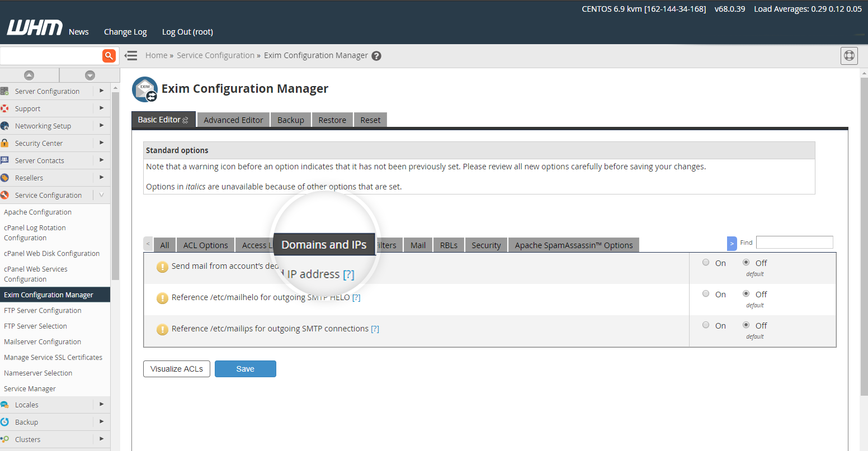Click the Backup sidebar icon
Screen dimensions: 868x451
pyautogui.click(x=4, y=422)
